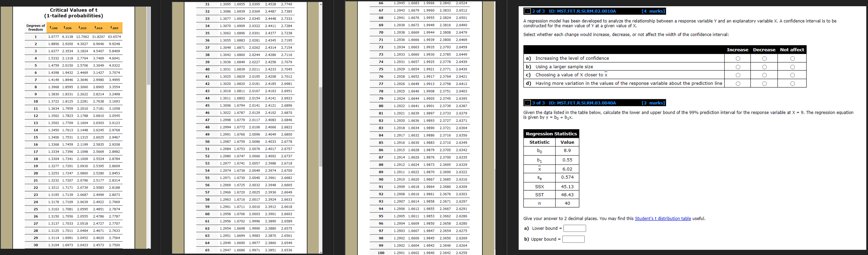This screenshot has height=255, width=868.
Task: Click value '2.0244' in df 38 row
Action: point(254,55)
